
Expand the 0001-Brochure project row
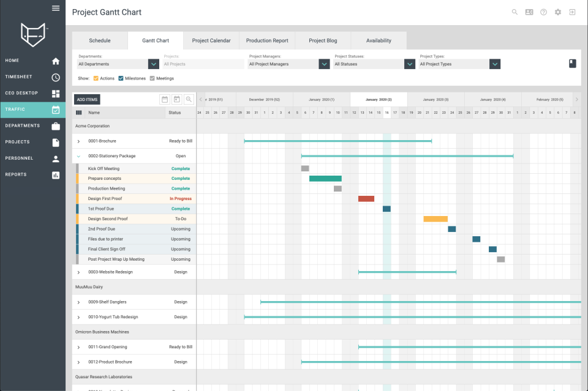click(x=78, y=141)
